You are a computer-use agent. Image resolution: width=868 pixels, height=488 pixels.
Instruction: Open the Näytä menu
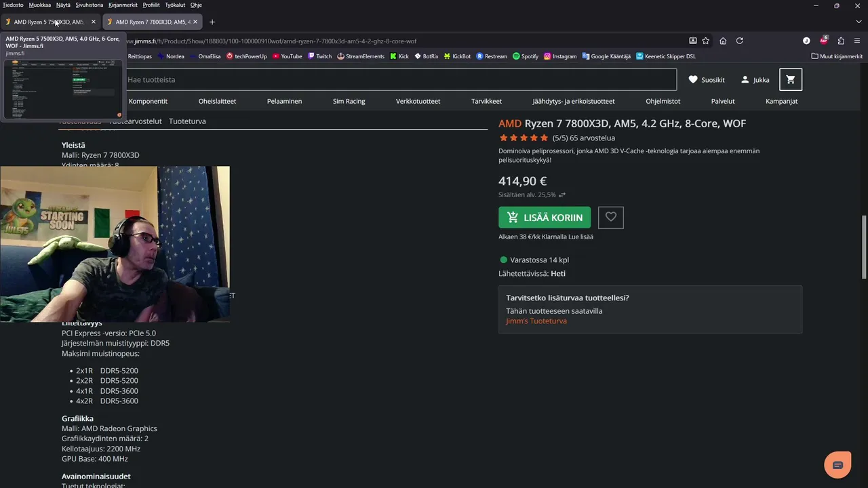pos(63,5)
